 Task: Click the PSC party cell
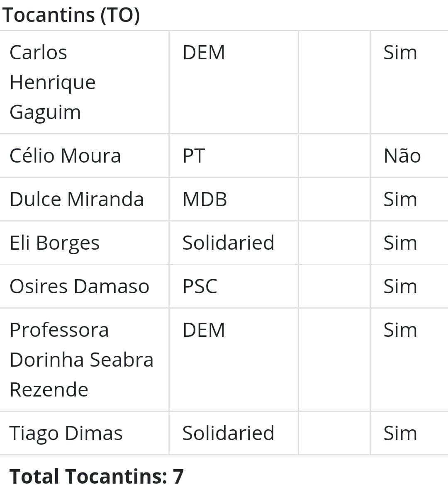tap(200, 287)
